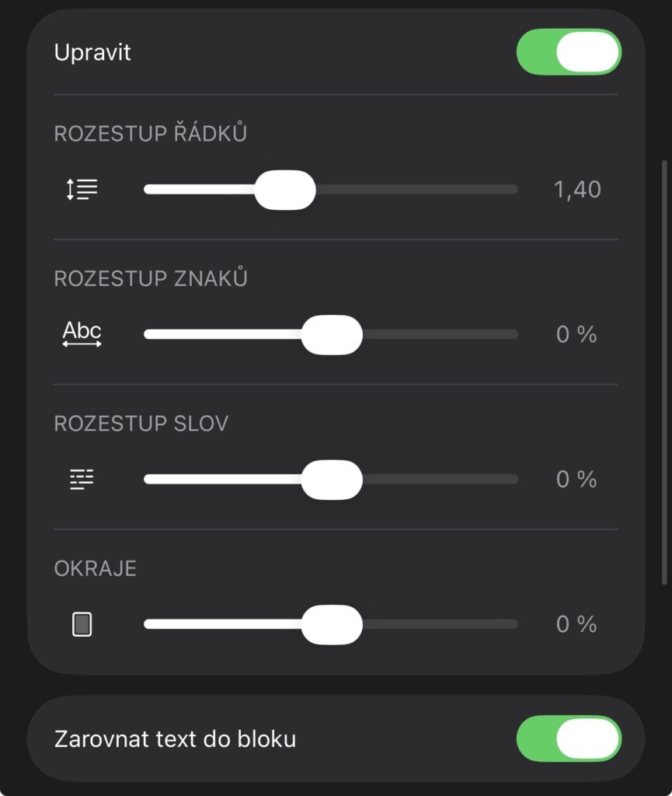Click the ROZESTUP ŘÁDKŮ heading
672x796 pixels.
tap(151, 134)
